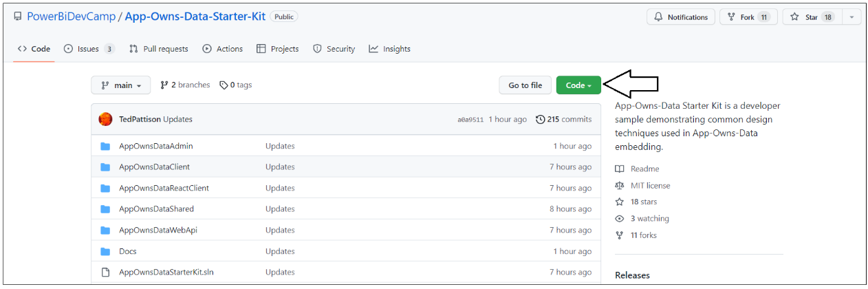Open the AppOwnsDataReactClient folder
This screenshot has width=868, height=289.
click(x=164, y=188)
